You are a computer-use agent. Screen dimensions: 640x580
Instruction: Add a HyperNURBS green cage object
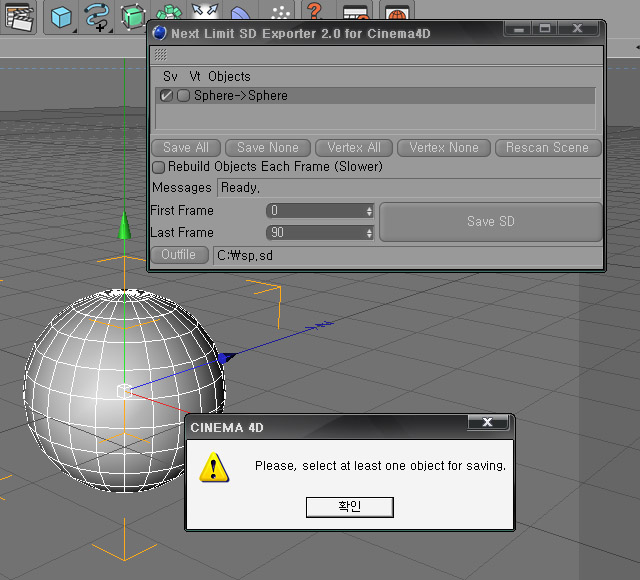point(133,17)
